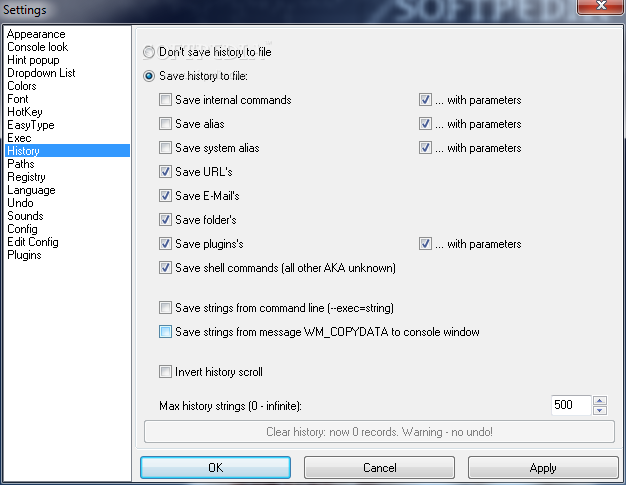
Task: Enable Save strings from WM_COPYDATA checkbox
Action: pos(165,332)
